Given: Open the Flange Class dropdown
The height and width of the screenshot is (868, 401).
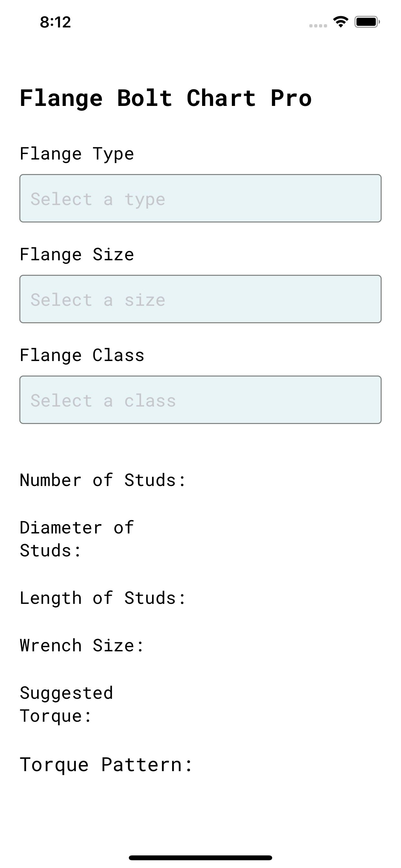Looking at the screenshot, I should [200, 400].
